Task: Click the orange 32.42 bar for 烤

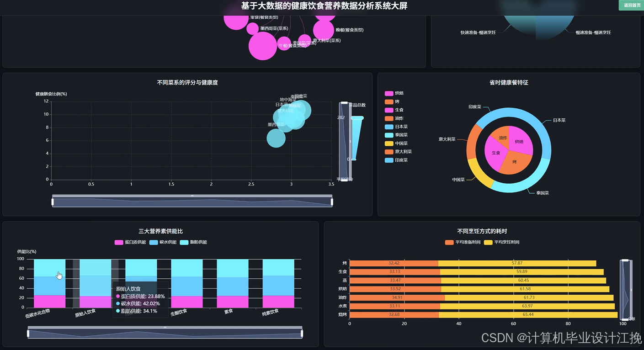Action: (x=394, y=263)
